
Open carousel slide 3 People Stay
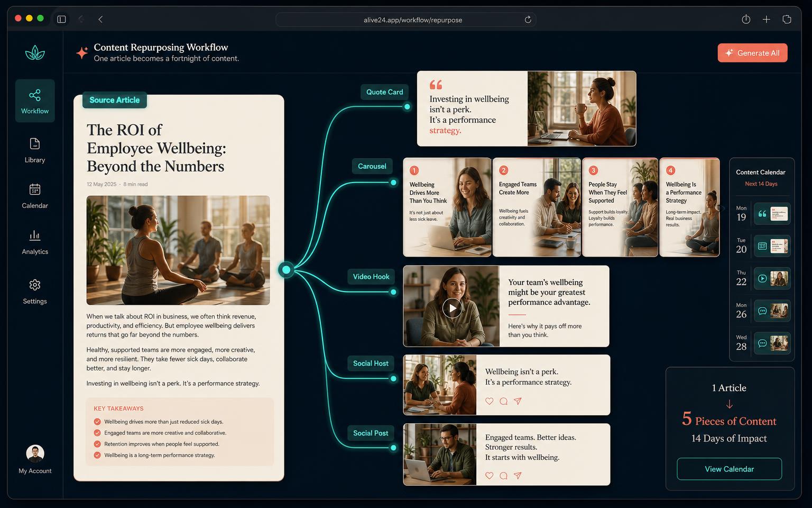620,207
